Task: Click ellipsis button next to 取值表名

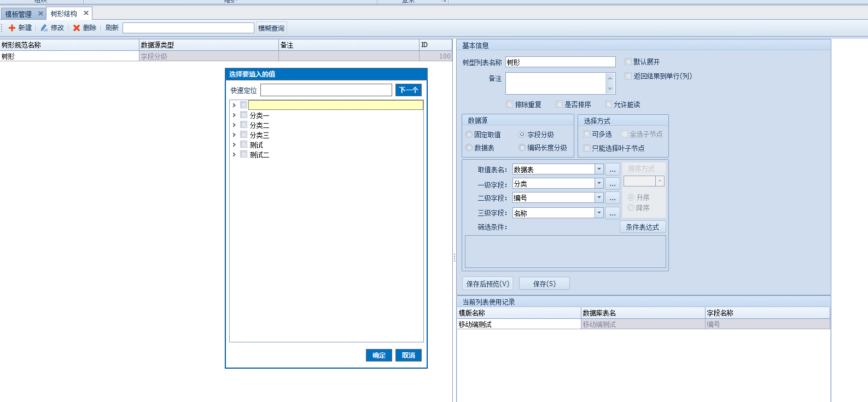Action: coord(613,170)
